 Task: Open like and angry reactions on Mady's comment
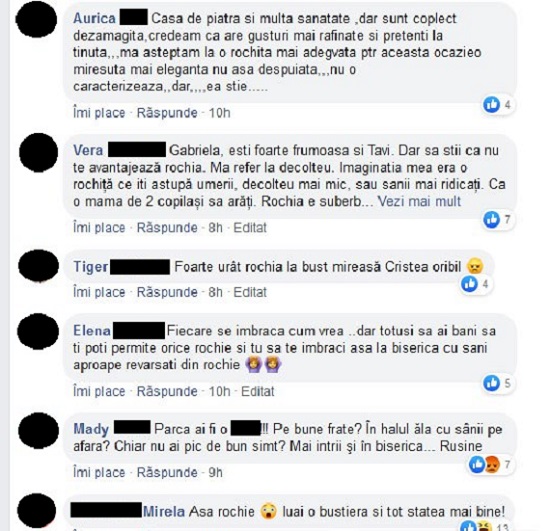[x=490, y=464]
